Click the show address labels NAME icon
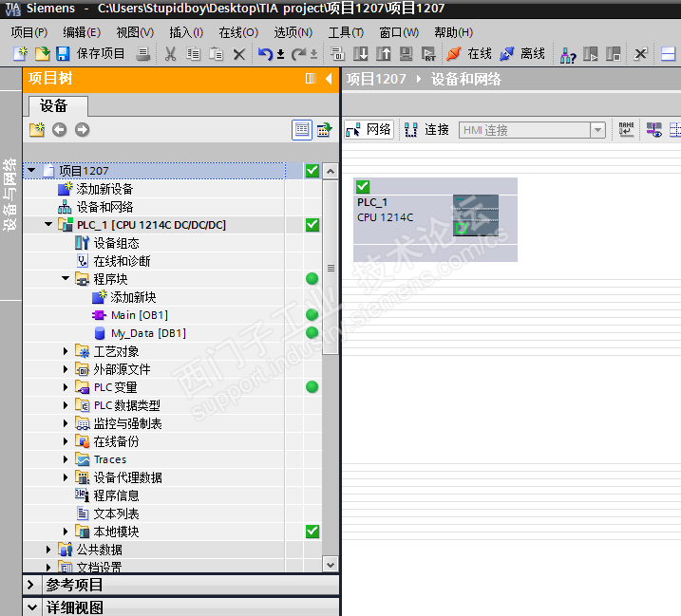This screenshot has width=681, height=616. click(626, 129)
